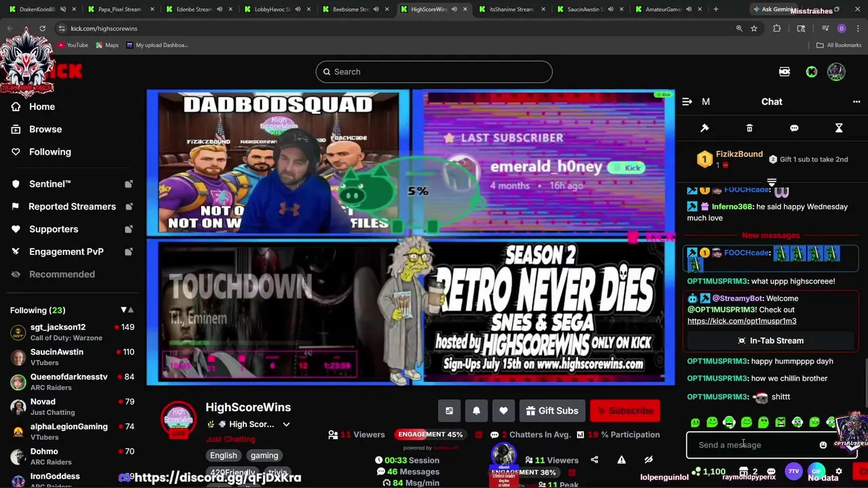Mute the HighScoreWins browser tab audio
This screenshot has width=868, height=488.
[x=454, y=9]
